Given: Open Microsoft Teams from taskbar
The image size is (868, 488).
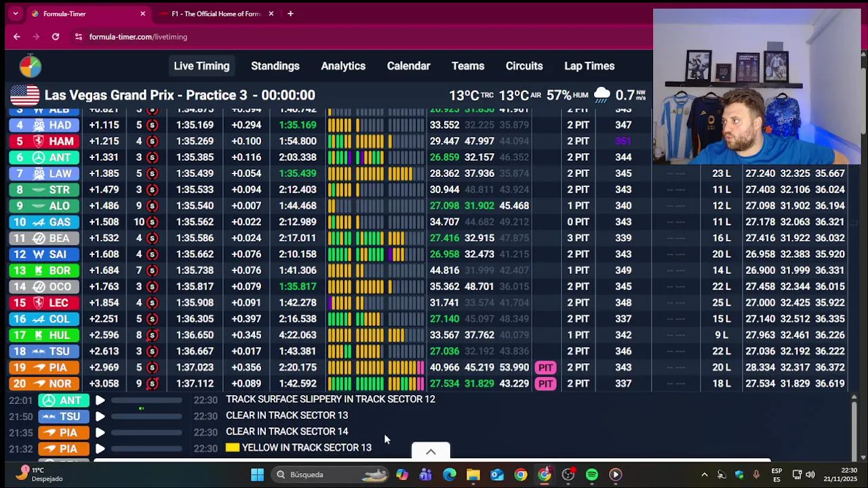Looking at the screenshot, I should point(426,474).
